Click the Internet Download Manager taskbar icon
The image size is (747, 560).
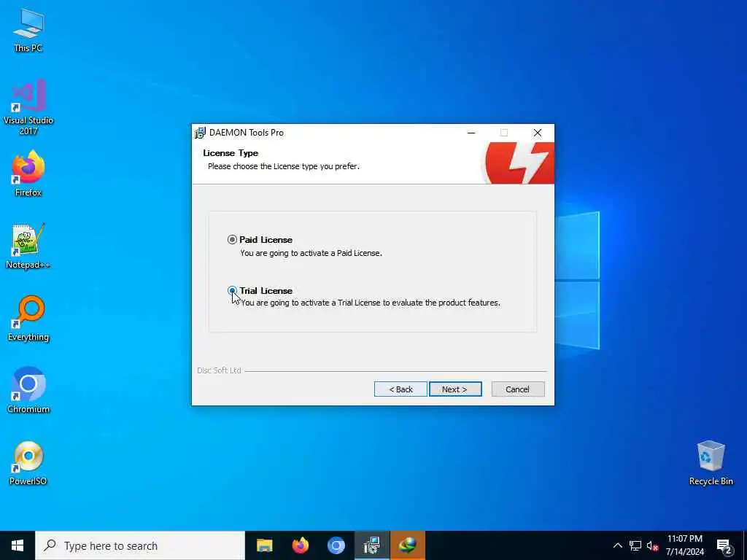click(x=407, y=545)
